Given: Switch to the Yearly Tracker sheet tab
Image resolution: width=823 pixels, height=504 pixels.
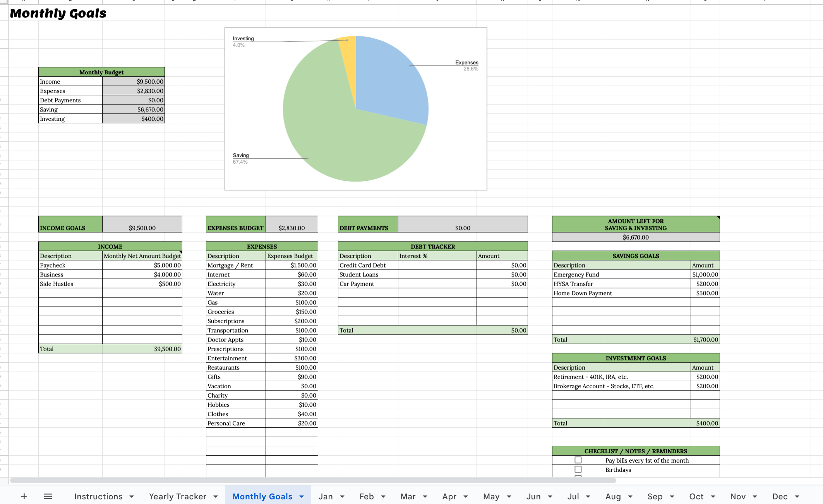Looking at the screenshot, I should tap(178, 496).
